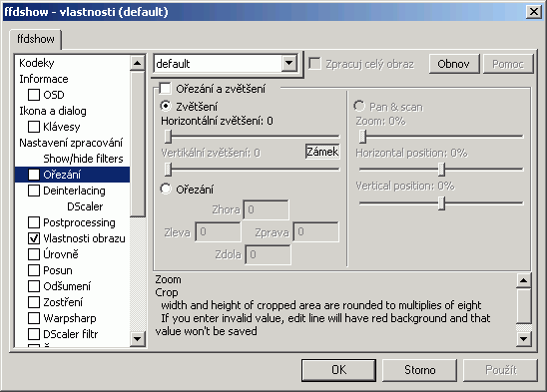The width and height of the screenshot is (547, 392).
Task: Click the Použít apply button
Action: coord(500,370)
